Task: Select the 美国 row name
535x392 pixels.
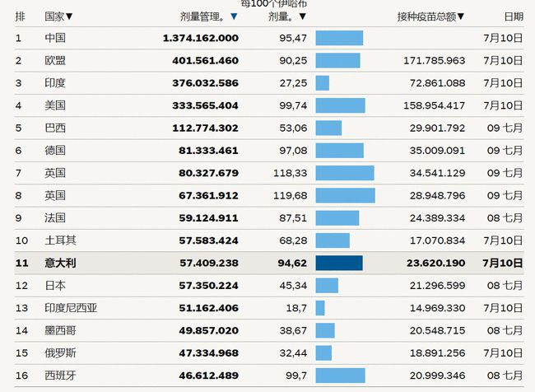Action: tap(55, 105)
